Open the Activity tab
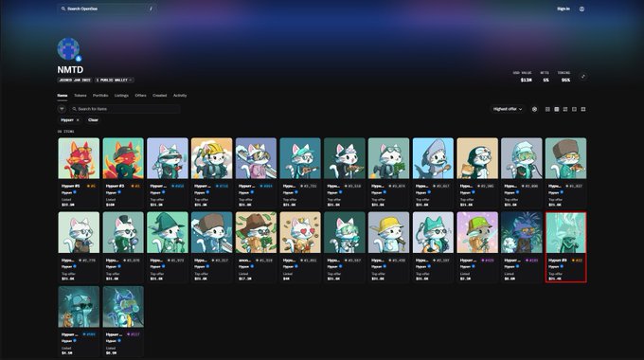 coord(180,96)
